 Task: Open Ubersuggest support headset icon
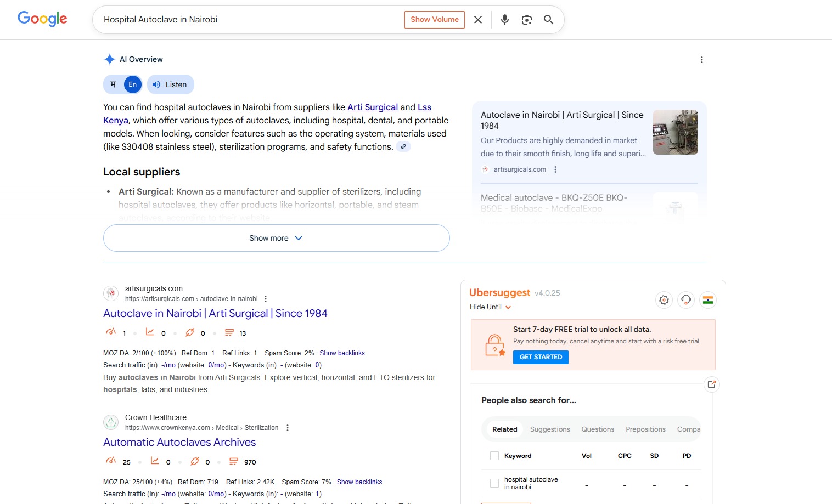tap(686, 300)
